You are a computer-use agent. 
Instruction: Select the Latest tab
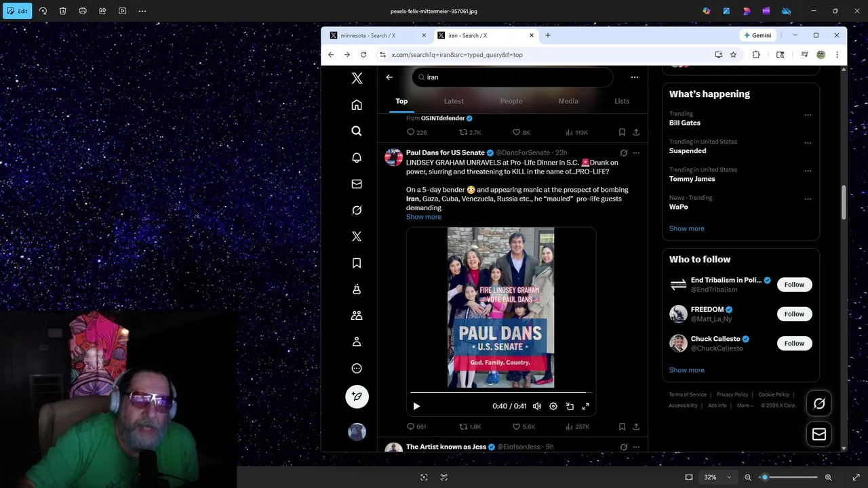[454, 101]
